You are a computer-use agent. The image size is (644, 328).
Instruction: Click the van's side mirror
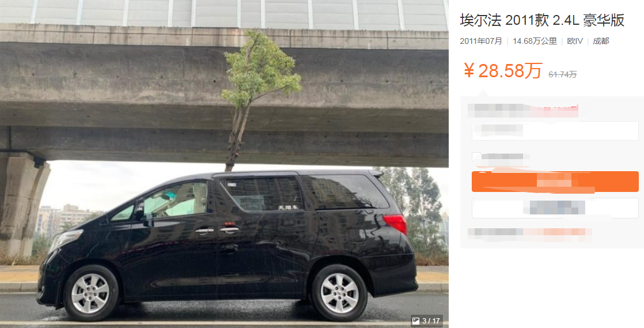click(139, 211)
